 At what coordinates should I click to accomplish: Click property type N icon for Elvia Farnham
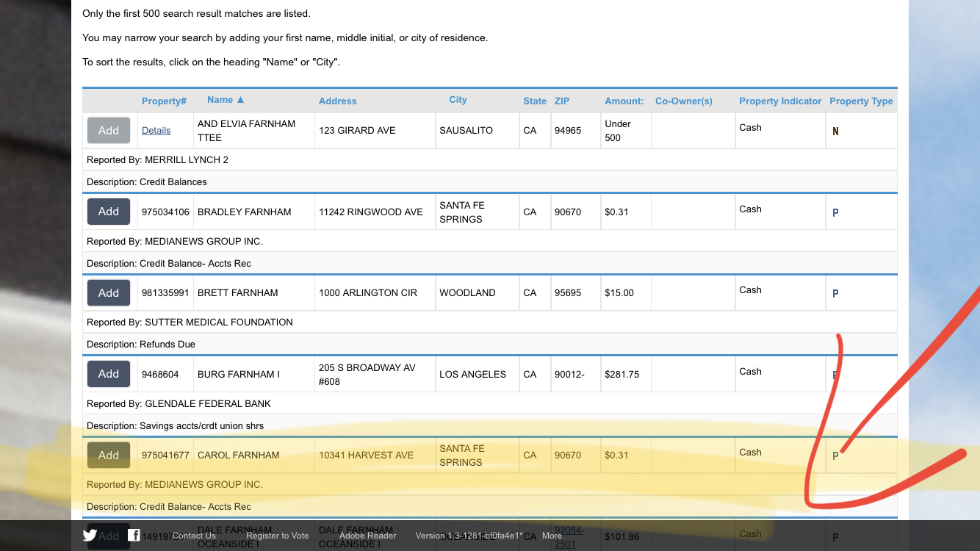pos(835,132)
